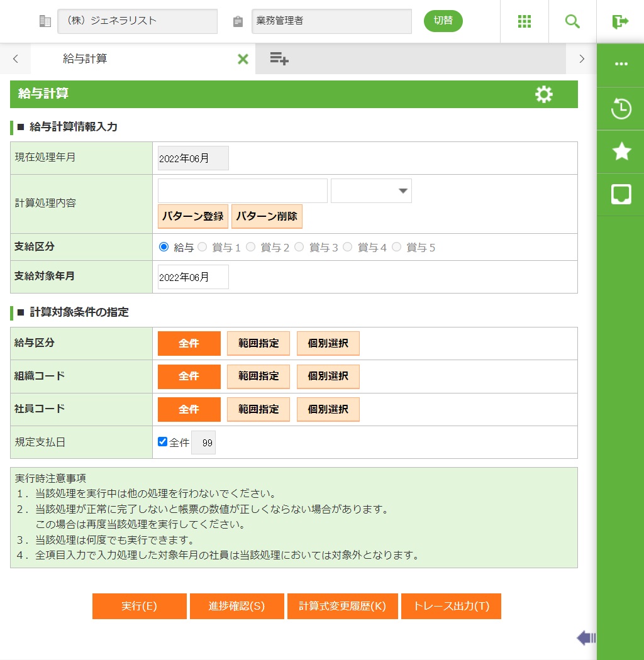Uncheck the 全件 checkbox for 規定支払日

pos(163,442)
